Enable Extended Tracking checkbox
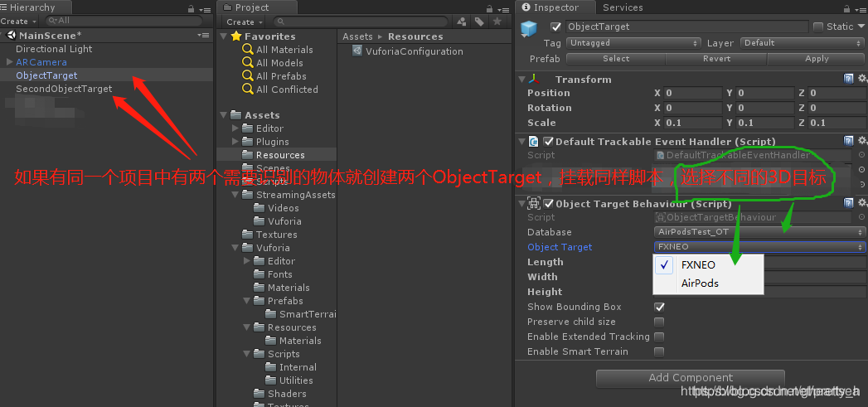Viewport: 868px width, 407px height. click(659, 337)
